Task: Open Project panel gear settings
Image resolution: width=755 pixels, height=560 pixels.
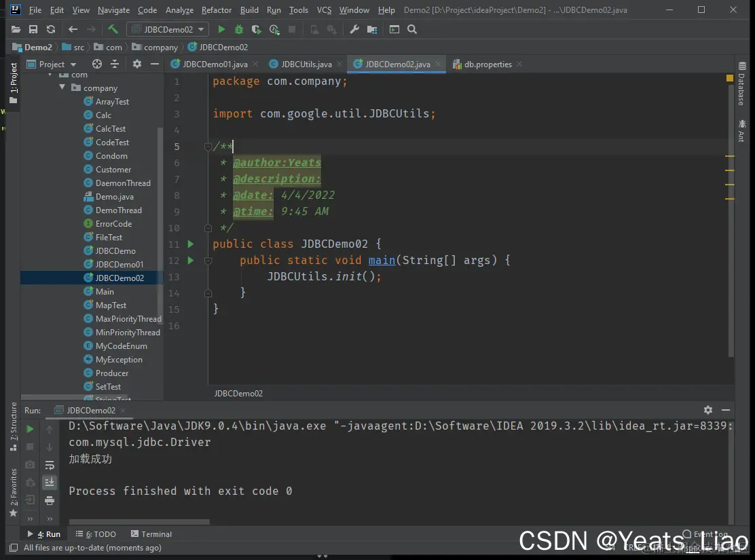Action: point(137,64)
